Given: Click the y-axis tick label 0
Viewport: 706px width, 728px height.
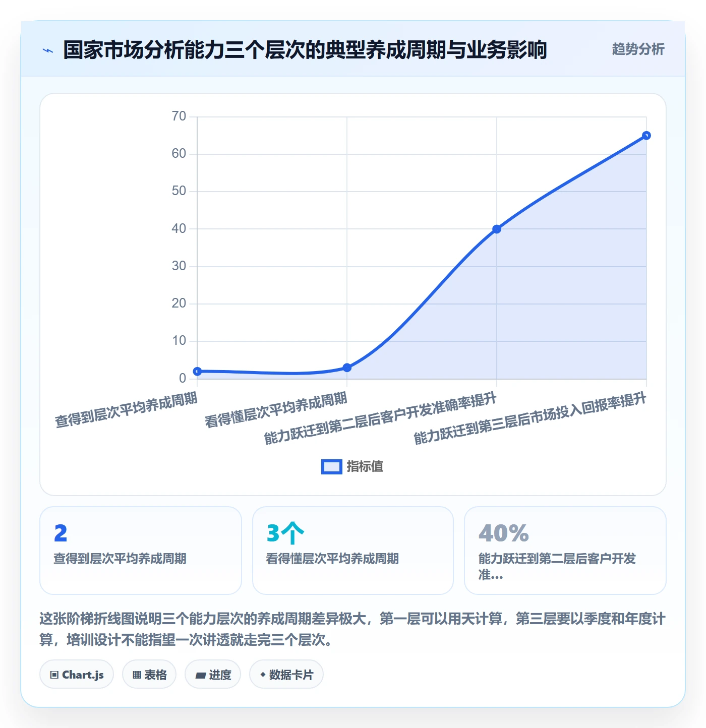Looking at the screenshot, I should pos(183,378).
